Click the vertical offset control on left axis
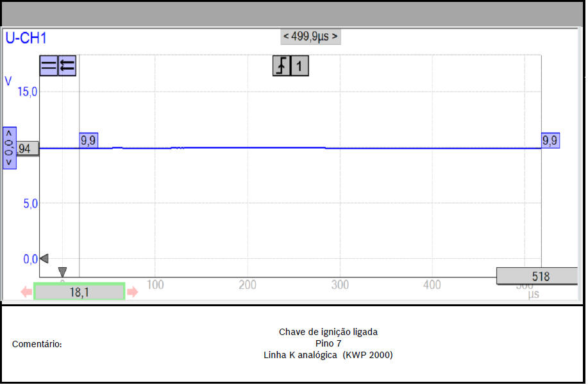Viewport: 588px width, 385px height. 9,147
